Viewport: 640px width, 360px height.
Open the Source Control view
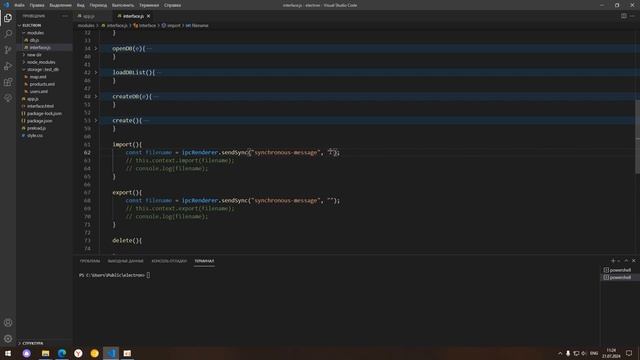tap(8, 50)
